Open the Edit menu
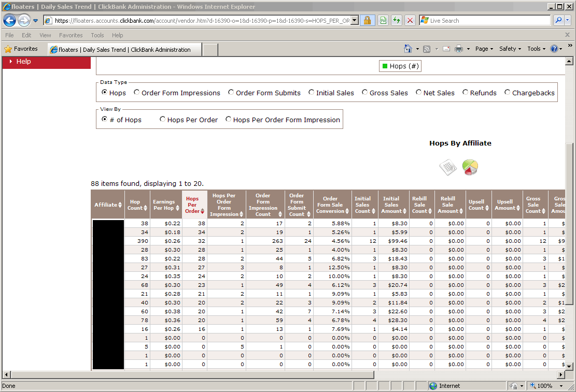This screenshot has width=576, height=392. coord(26,35)
